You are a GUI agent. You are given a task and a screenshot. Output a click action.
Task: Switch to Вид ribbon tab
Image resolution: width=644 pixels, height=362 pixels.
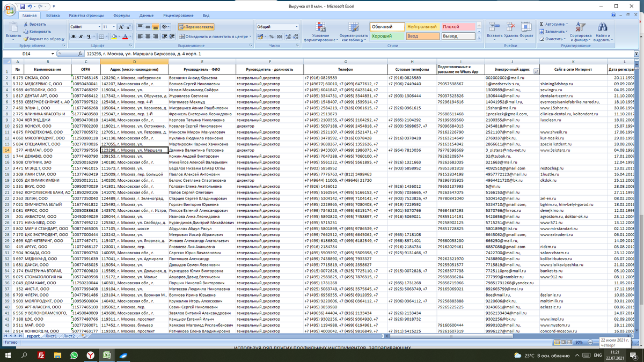tap(206, 16)
